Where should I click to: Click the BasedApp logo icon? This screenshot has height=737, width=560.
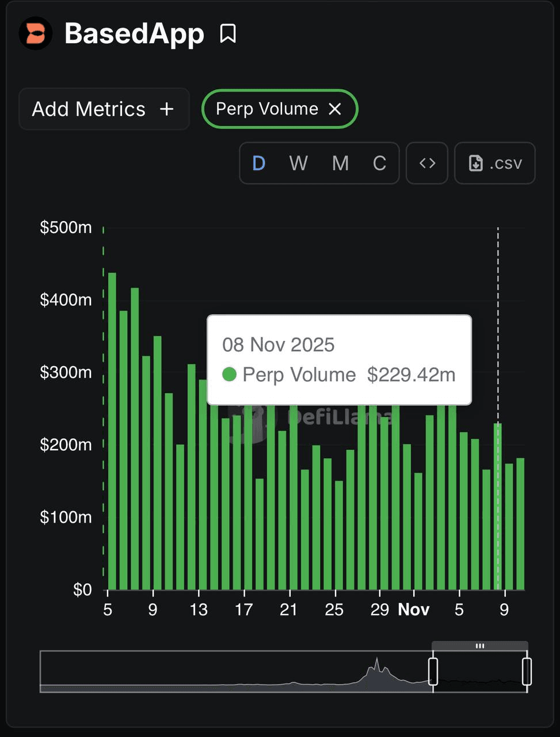tap(35, 34)
